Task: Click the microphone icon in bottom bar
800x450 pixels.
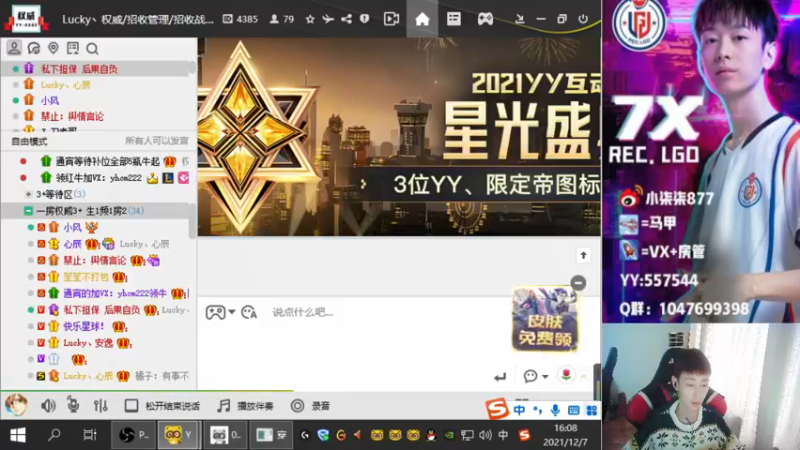Action: [x=73, y=405]
